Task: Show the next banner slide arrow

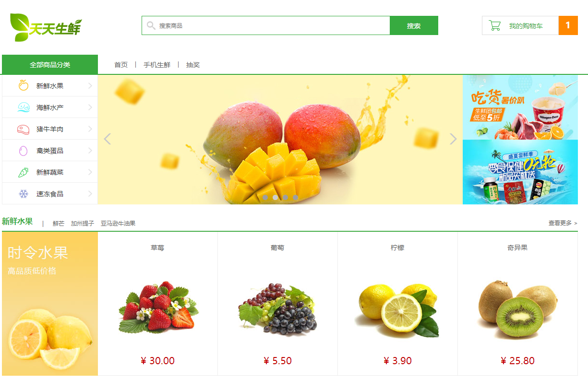Action: 453,139
